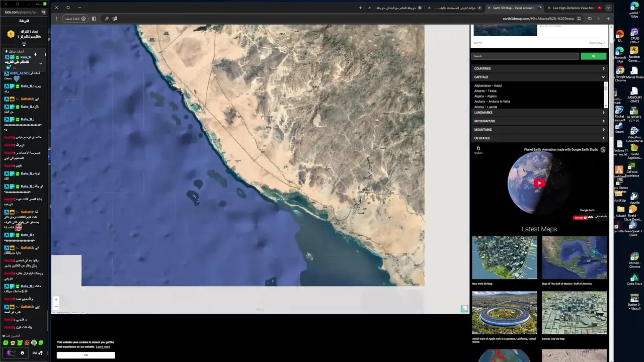Switch to the Arabic flat earth maps tab
This screenshot has height=362, width=644.
[455, 8]
